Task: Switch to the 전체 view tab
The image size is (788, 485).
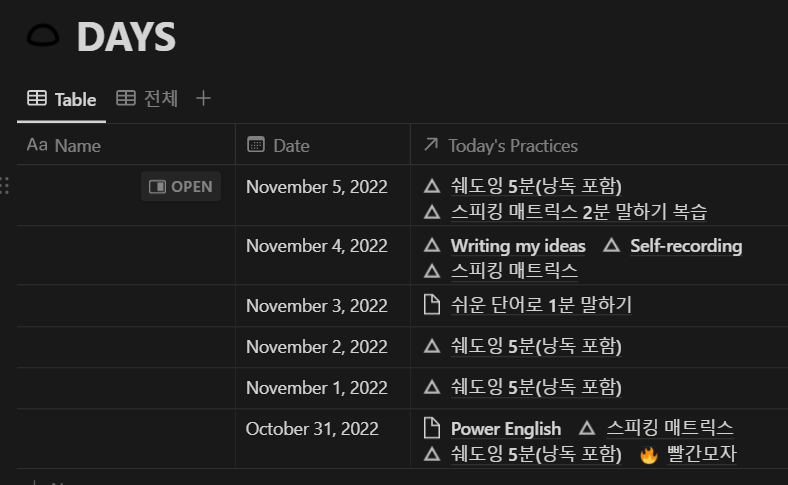Action: click(147, 99)
